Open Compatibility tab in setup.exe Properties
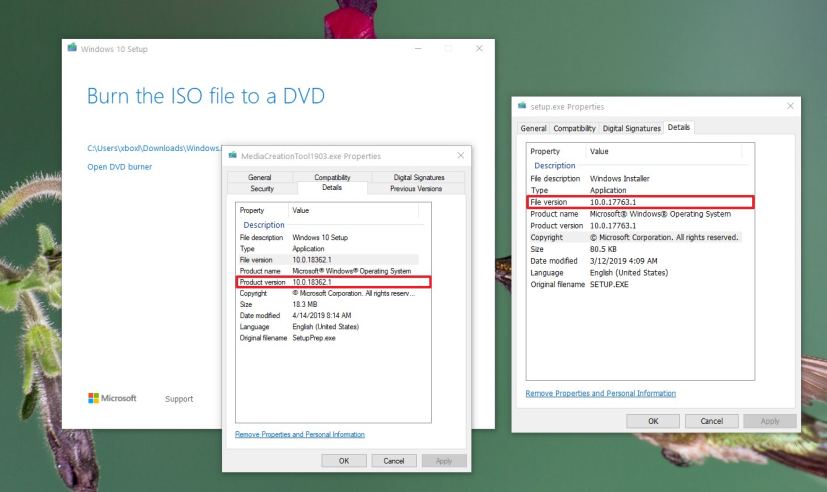Screen dimensions: 827x492 [574, 128]
